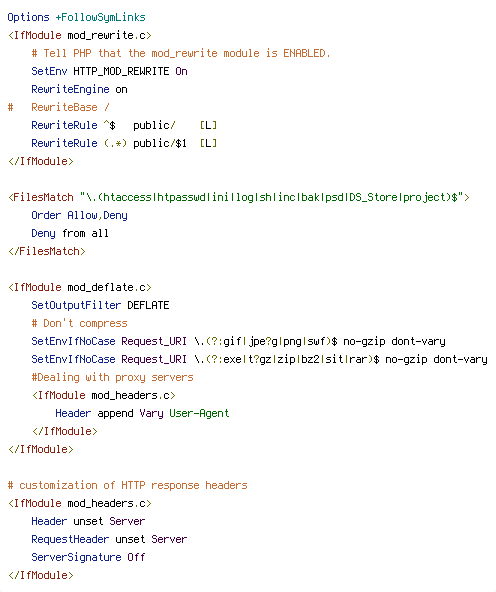The height and width of the screenshot is (592, 496).
Task: Click the +FollowSymLinks value
Action: [100, 17]
